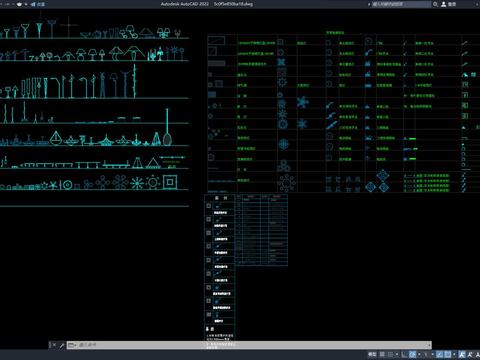
Task: Toggle snap mode in status bar
Action: tap(390, 354)
